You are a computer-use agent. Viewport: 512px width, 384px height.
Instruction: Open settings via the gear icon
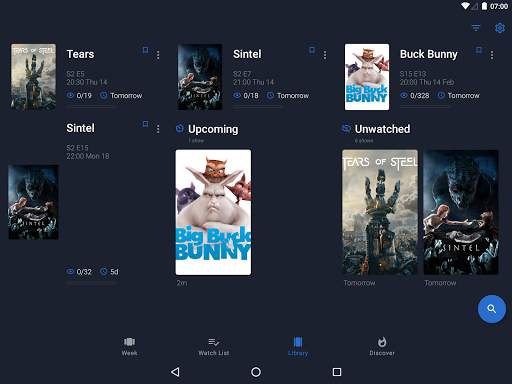500,28
